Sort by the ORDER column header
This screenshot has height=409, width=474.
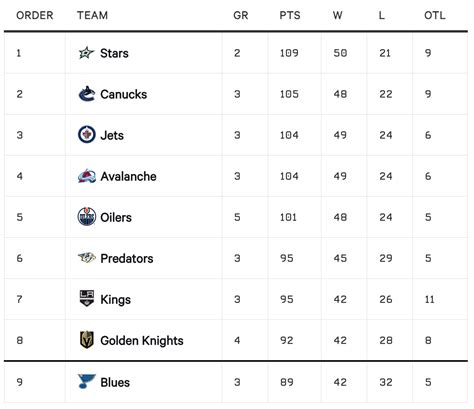click(x=35, y=15)
